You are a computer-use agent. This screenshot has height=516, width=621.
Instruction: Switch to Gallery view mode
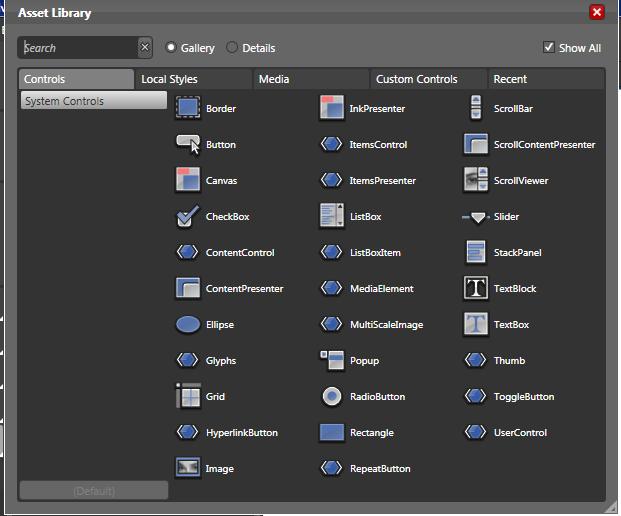pyautogui.click(x=171, y=47)
